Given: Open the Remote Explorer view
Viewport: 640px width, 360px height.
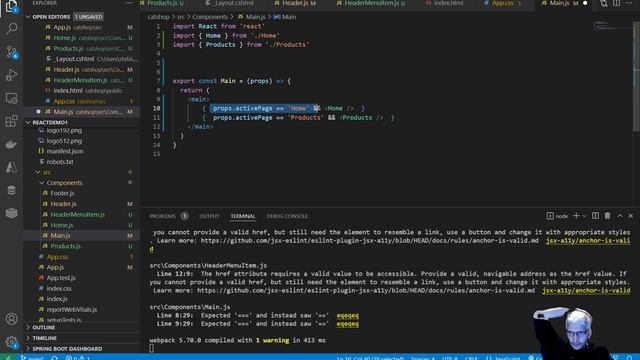Looking at the screenshot, I should pos(11,98).
